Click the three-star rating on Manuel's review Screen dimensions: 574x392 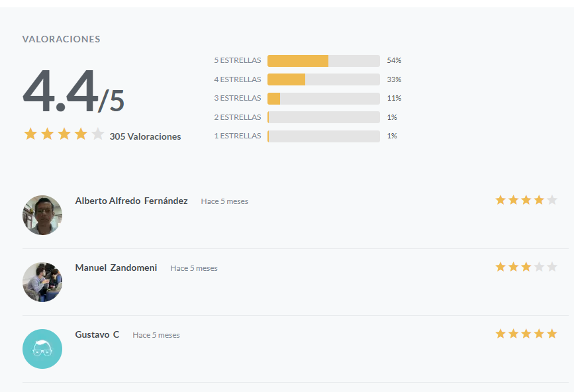(x=526, y=267)
